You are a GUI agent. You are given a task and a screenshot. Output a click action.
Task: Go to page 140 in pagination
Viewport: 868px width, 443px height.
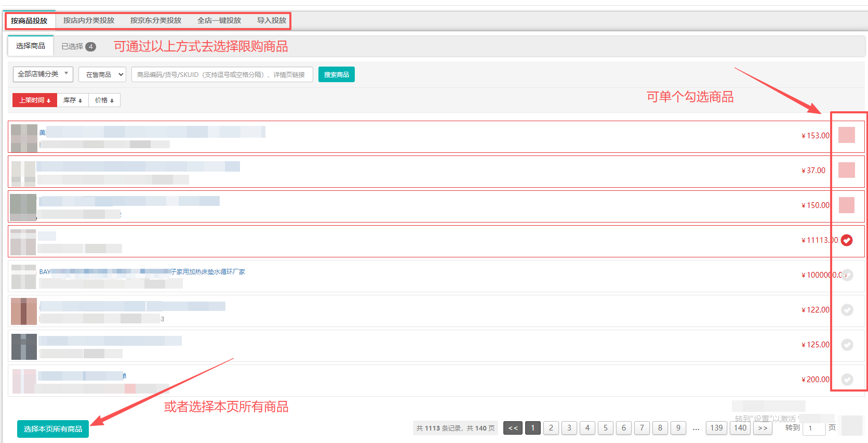click(740, 428)
